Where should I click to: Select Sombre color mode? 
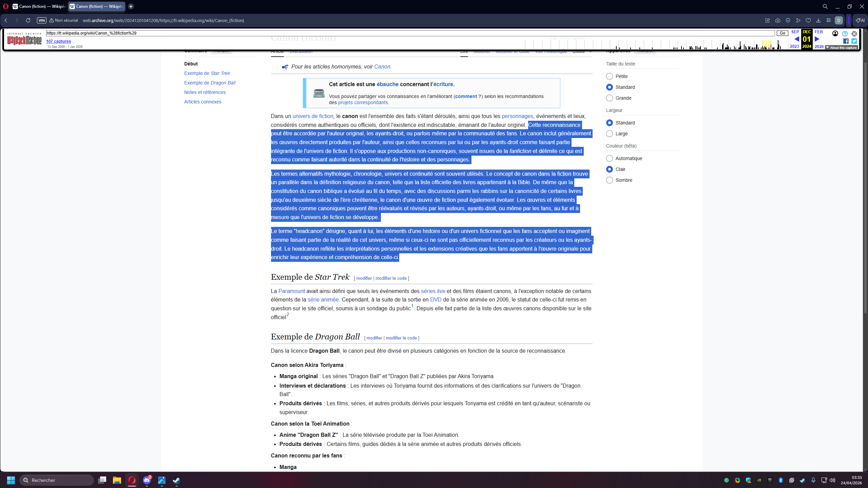point(610,180)
